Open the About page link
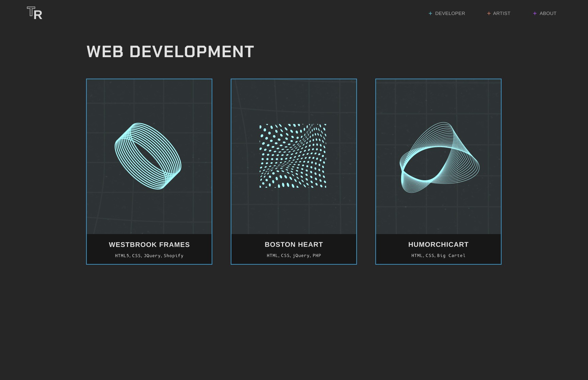Screen dimensions: 588x380 pos(548,13)
